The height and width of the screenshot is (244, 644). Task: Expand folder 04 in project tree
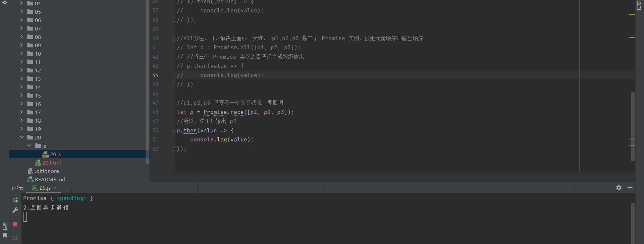(21, 3)
